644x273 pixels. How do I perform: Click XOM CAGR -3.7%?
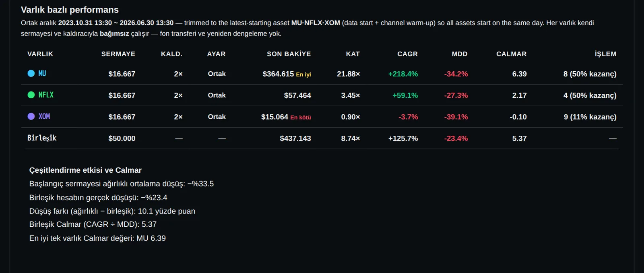408,117
